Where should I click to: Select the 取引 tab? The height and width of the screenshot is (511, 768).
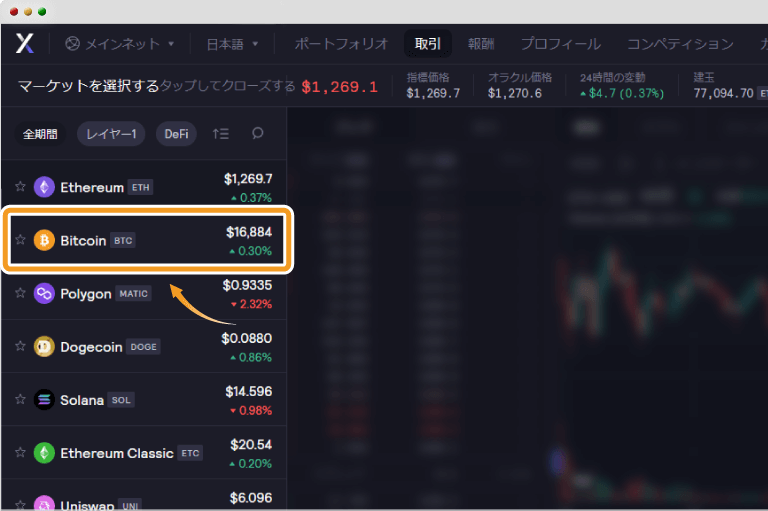click(428, 44)
